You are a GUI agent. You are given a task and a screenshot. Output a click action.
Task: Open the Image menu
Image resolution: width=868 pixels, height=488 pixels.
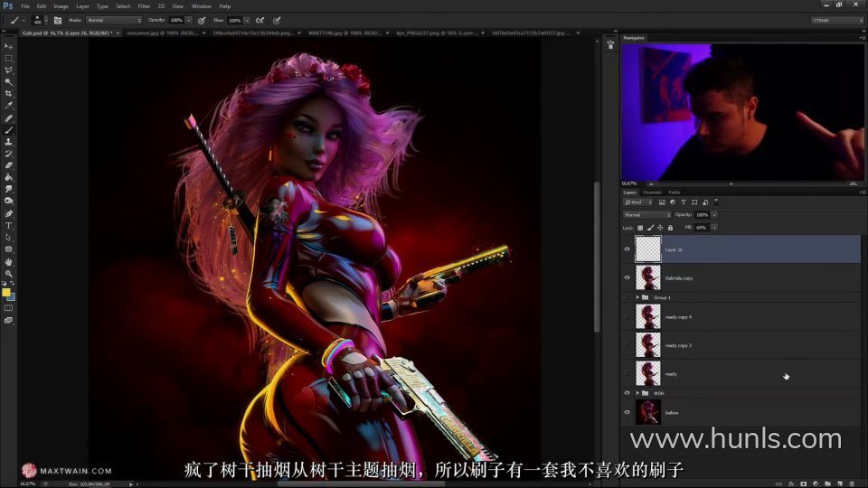pos(61,6)
